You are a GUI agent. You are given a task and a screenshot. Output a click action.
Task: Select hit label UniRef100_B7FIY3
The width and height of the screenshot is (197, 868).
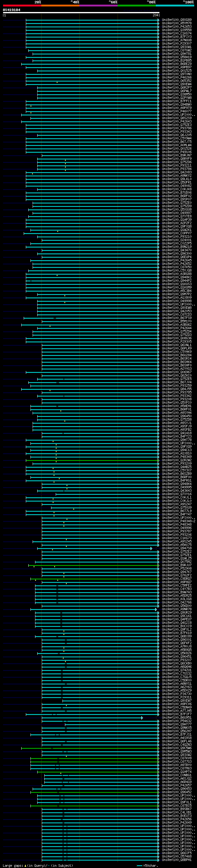pyautogui.click(x=177, y=37)
